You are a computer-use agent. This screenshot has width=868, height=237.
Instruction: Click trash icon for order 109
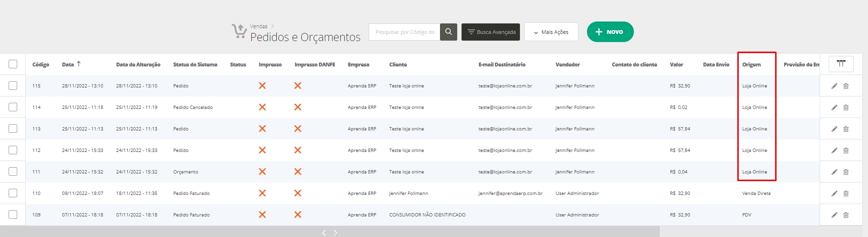click(x=846, y=215)
